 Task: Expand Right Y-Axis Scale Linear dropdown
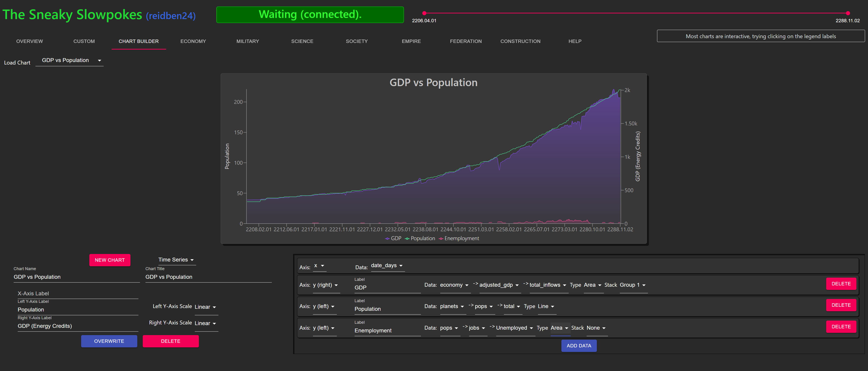click(x=205, y=324)
